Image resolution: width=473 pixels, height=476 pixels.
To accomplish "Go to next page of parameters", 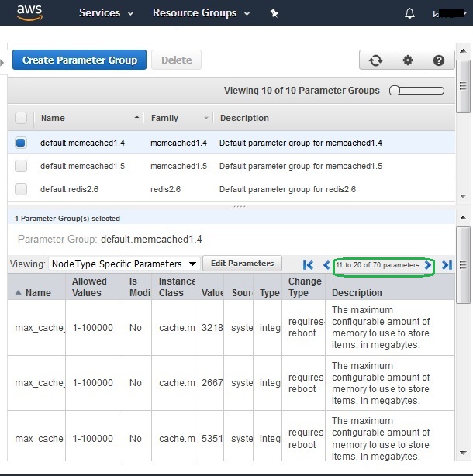I will click(429, 265).
